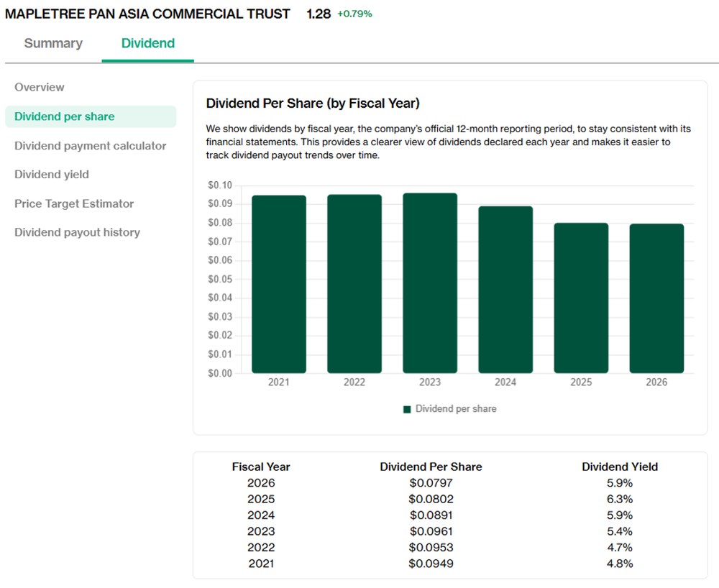Screen dimensions: 719x588
Task: Click fiscal year 2026 in table
Action: pos(261,483)
